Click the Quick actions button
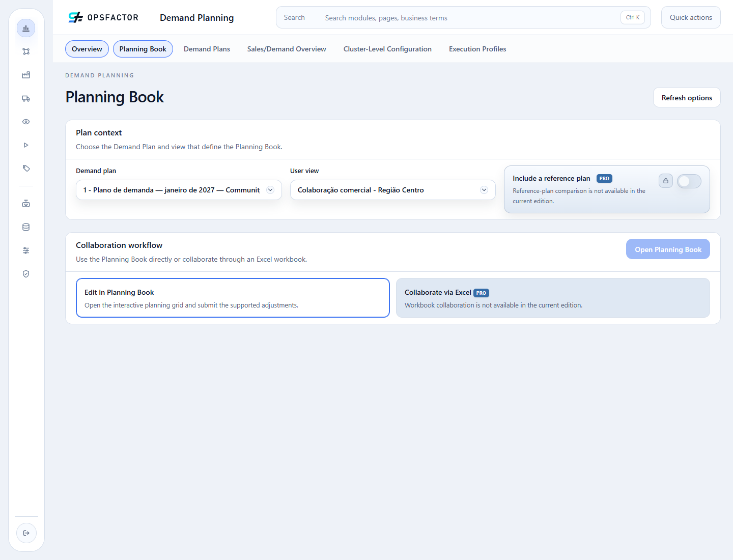This screenshot has height=560, width=733. tap(691, 17)
